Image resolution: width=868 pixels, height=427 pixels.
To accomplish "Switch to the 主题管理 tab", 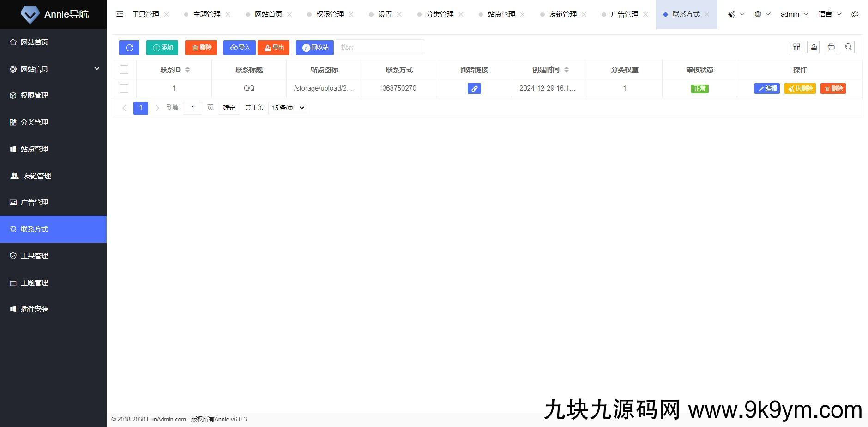I will coord(207,14).
